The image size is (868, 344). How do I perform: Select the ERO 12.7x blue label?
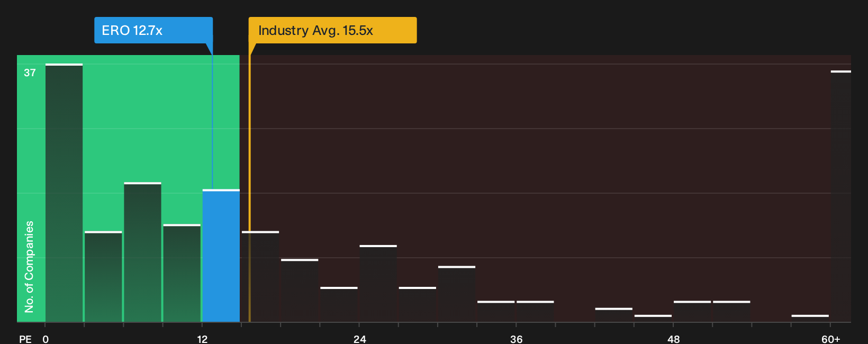point(153,30)
